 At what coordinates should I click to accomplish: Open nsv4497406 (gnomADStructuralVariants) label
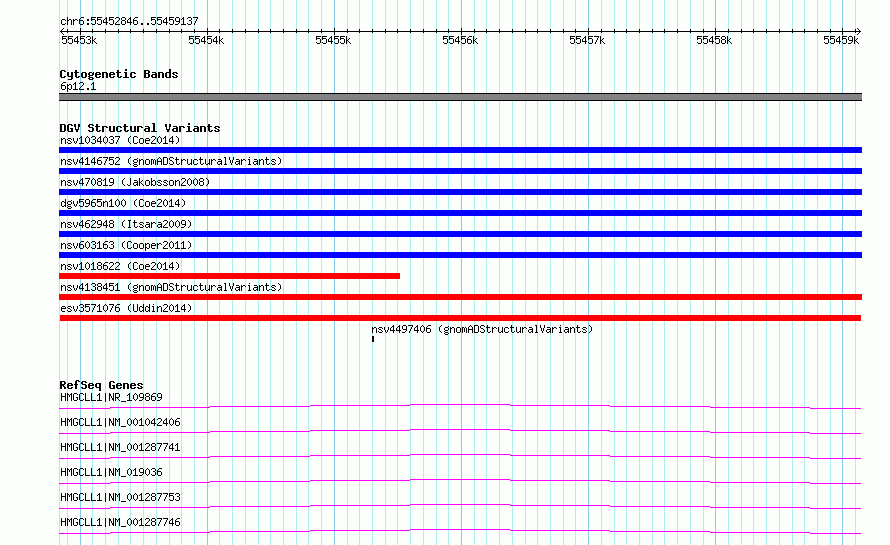(482, 329)
